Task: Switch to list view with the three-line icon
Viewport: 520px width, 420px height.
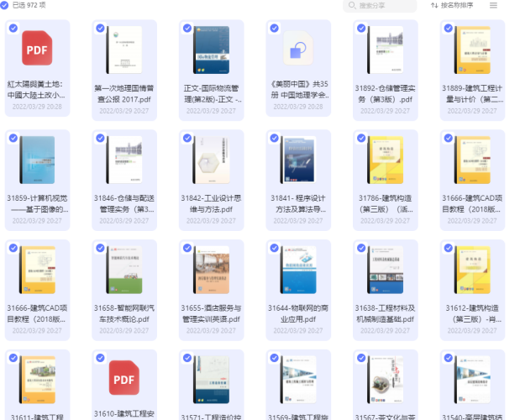Action: [493, 5]
